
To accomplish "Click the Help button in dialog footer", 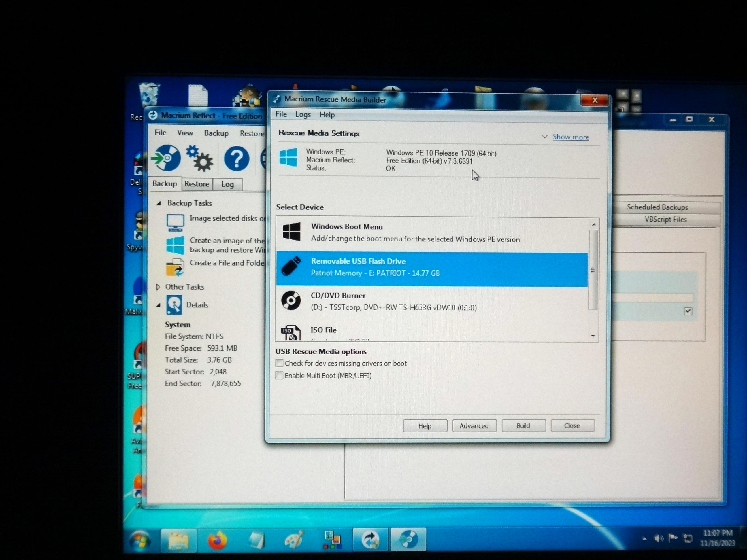I will (425, 426).
